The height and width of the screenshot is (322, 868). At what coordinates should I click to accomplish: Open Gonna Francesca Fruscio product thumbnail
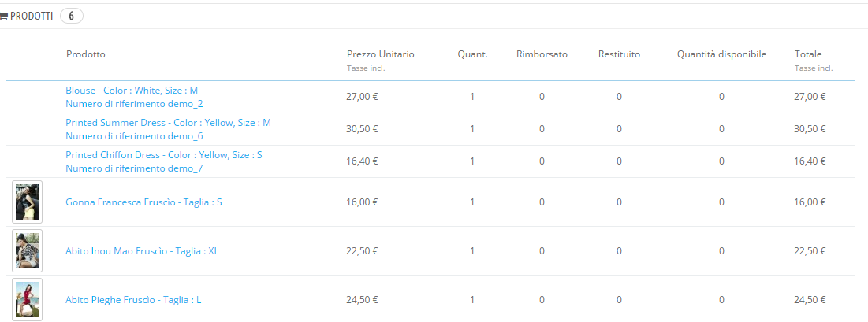coord(28,202)
